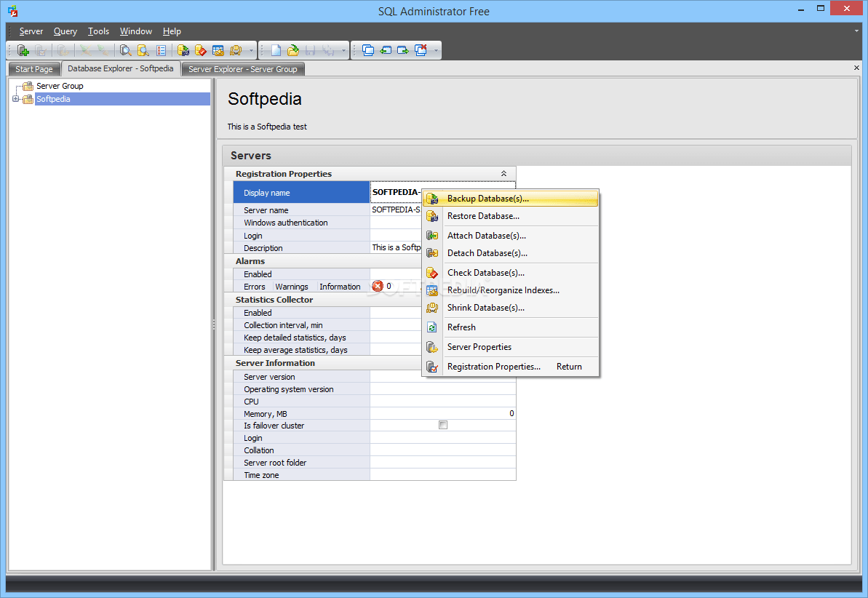Click the Cascade Windows toolbar icon

tap(368, 50)
